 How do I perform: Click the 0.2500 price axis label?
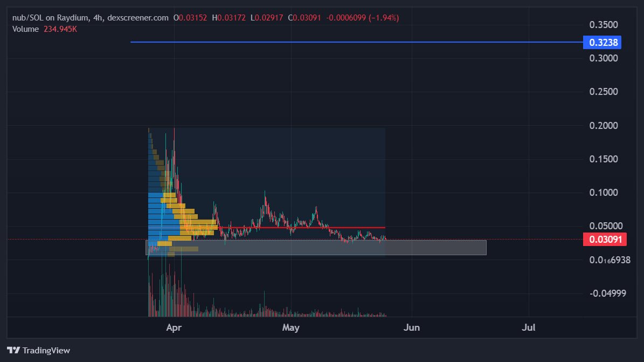pos(604,92)
